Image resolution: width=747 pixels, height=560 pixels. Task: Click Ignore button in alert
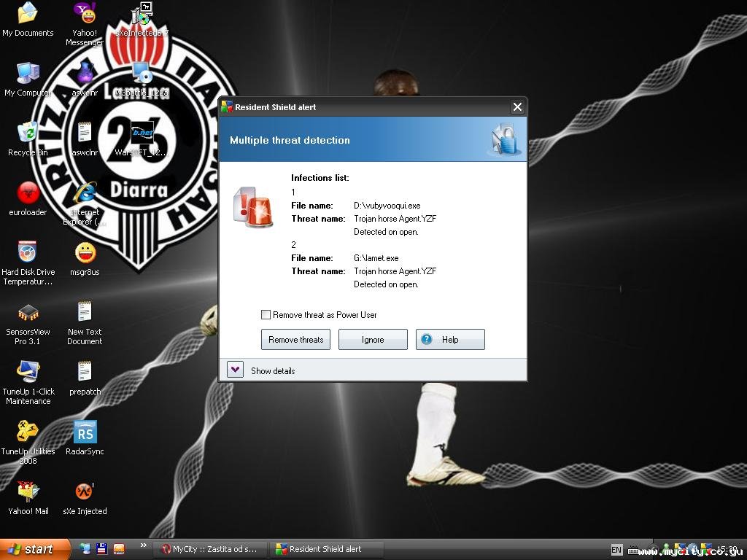coord(373,340)
